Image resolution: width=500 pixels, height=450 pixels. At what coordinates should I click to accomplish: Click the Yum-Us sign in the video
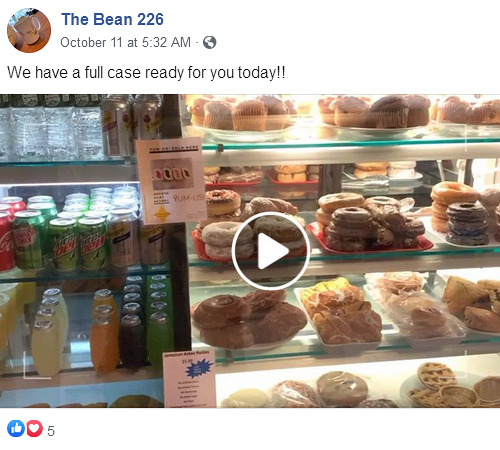171,180
